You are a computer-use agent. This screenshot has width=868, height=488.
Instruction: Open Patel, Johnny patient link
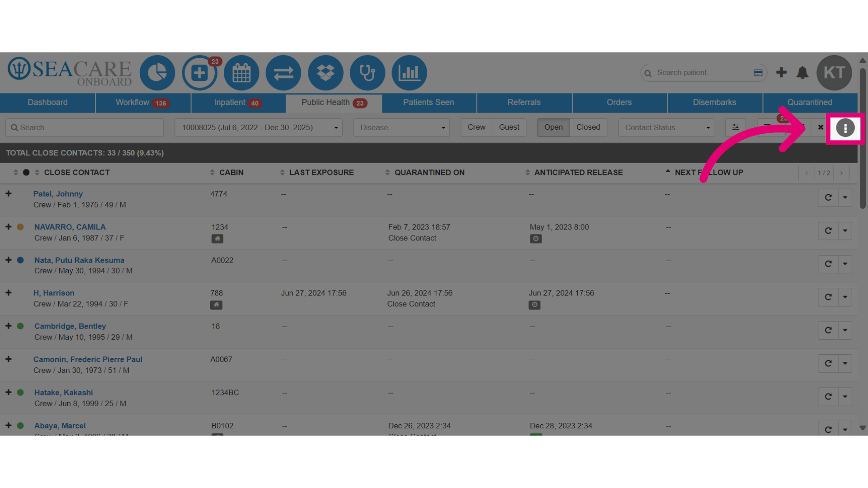pyautogui.click(x=58, y=194)
